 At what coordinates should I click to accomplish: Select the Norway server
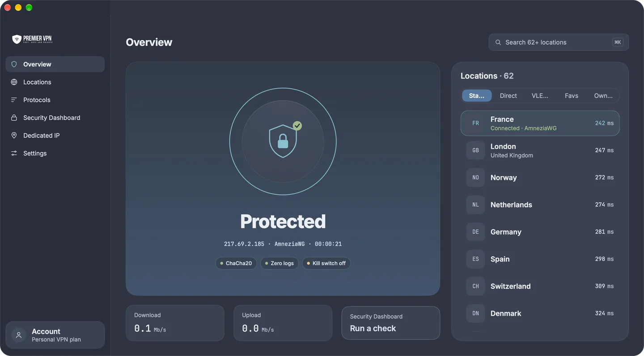540,178
